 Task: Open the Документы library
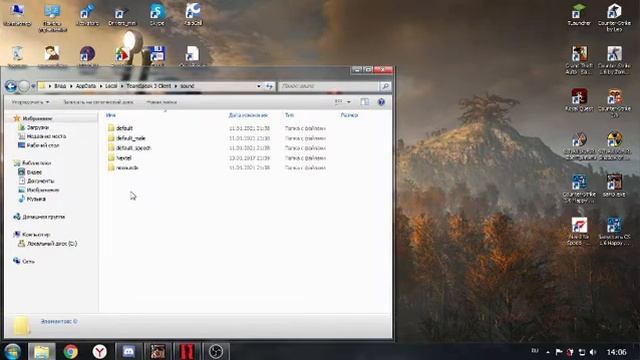(40, 181)
